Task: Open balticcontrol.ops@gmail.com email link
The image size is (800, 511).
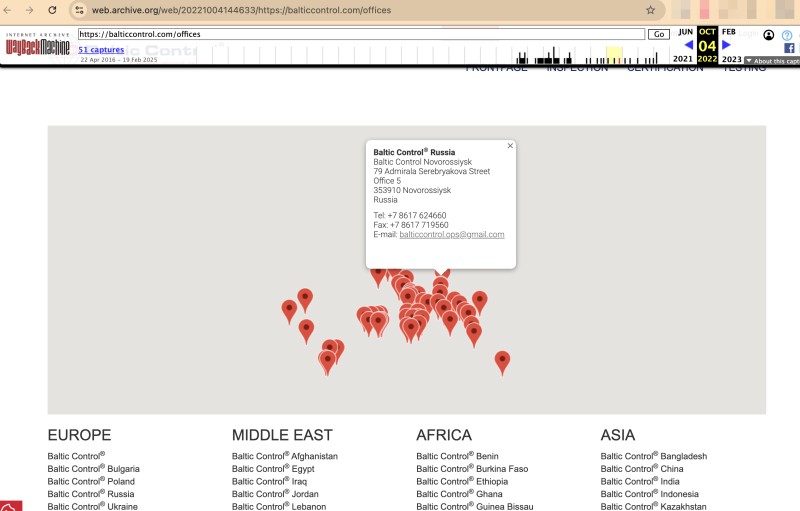Action: pos(452,235)
